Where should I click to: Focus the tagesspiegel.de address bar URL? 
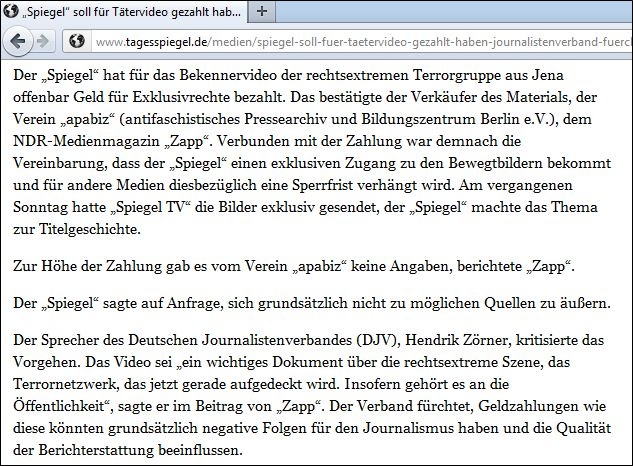click(363, 42)
